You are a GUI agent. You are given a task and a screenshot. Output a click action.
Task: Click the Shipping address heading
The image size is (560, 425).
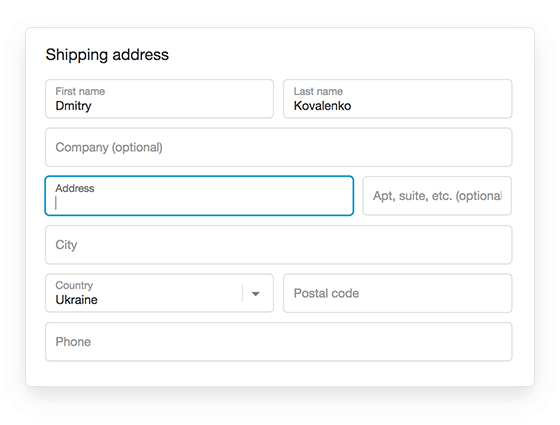coord(107,55)
